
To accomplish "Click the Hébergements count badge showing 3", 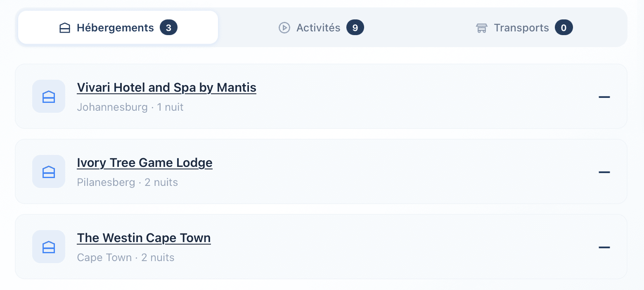I will tap(168, 28).
